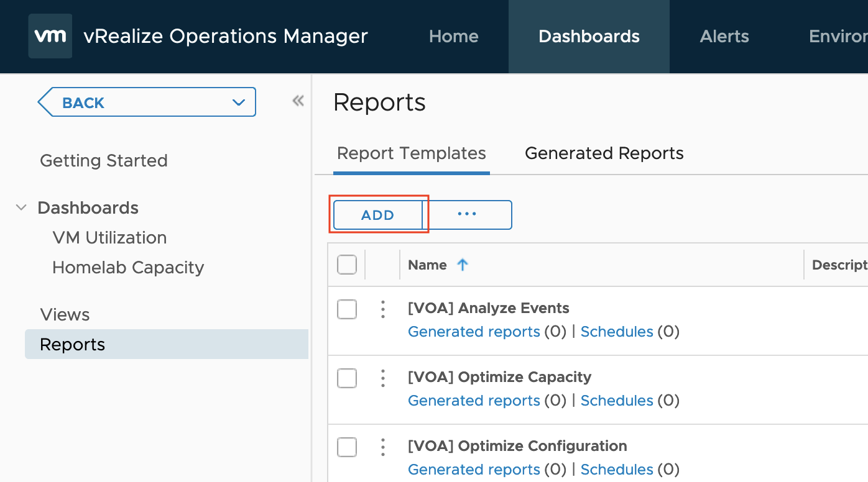Click the BACK button
868x482 pixels.
pyautogui.click(x=147, y=102)
